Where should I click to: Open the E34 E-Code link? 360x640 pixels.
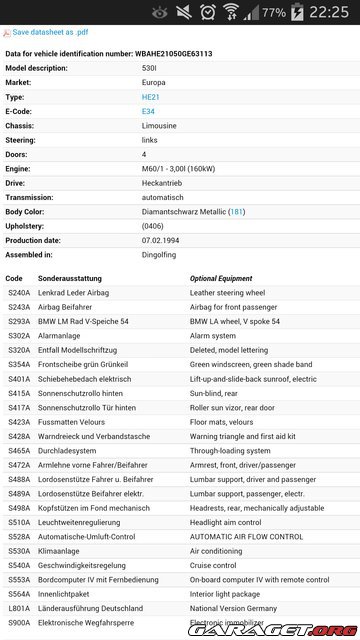(x=148, y=111)
